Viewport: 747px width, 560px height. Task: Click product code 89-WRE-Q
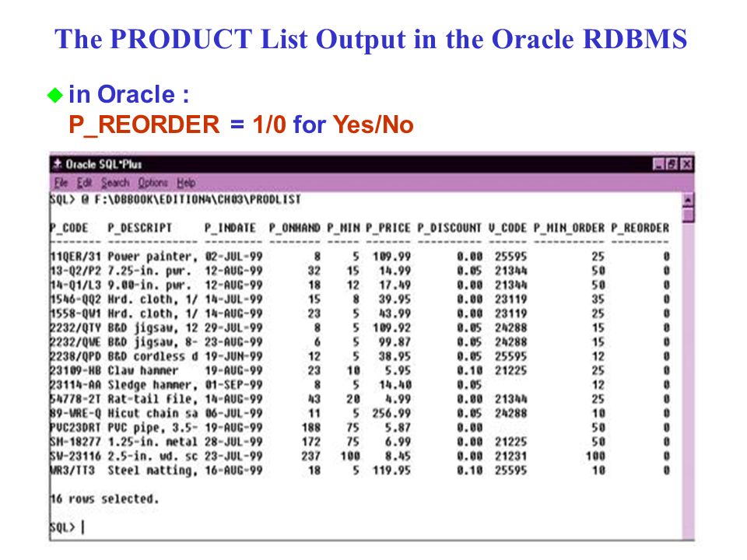[75, 413]
